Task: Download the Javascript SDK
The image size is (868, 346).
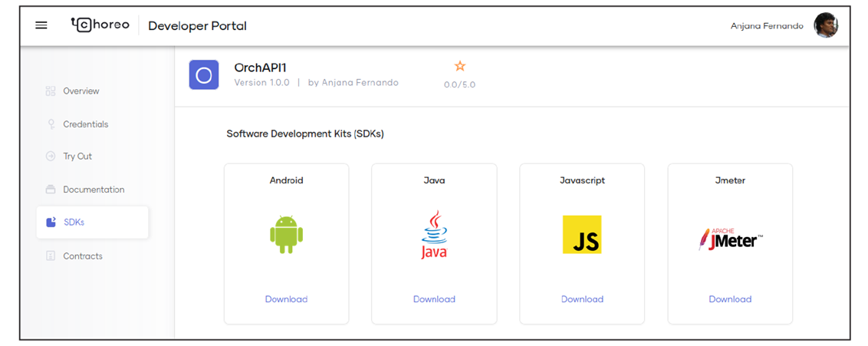Action: click(x=582, y=299)
